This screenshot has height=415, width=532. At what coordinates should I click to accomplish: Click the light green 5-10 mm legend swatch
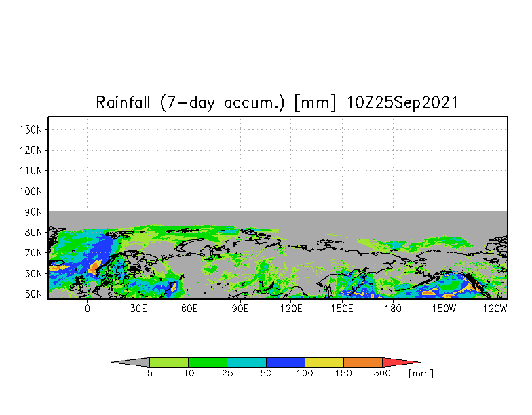point(169,362)
